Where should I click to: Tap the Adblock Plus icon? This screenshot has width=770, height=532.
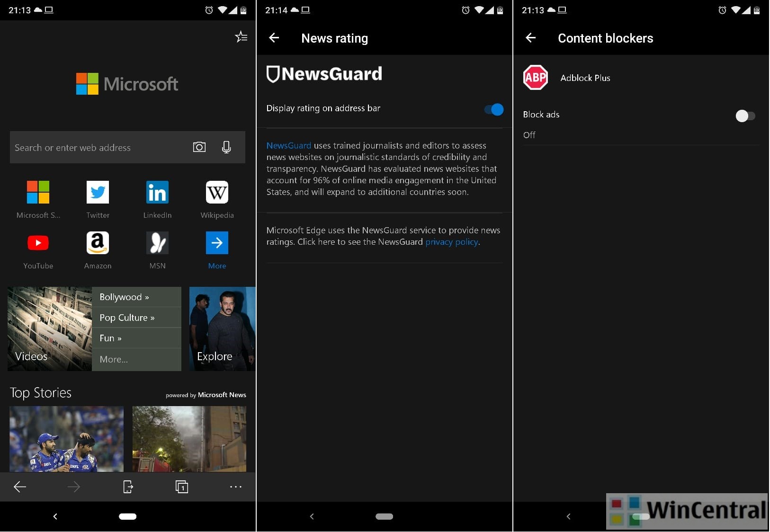point(535,78)
